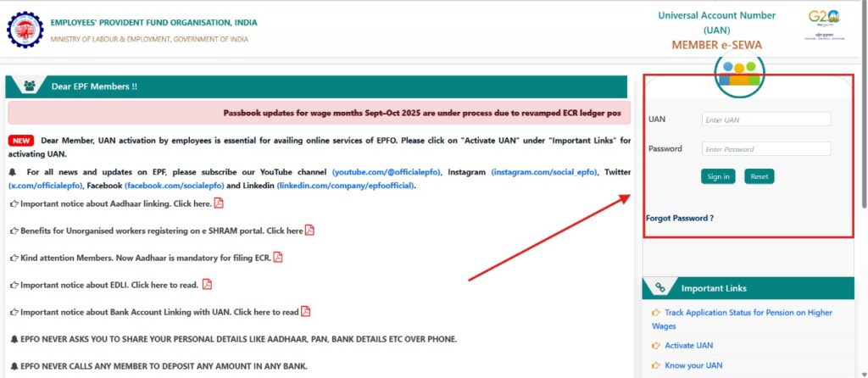Open PDF icon for Aadhaar linking notice
The width and height of the screenshot is (868, 378).
click(x=219, y=203)
